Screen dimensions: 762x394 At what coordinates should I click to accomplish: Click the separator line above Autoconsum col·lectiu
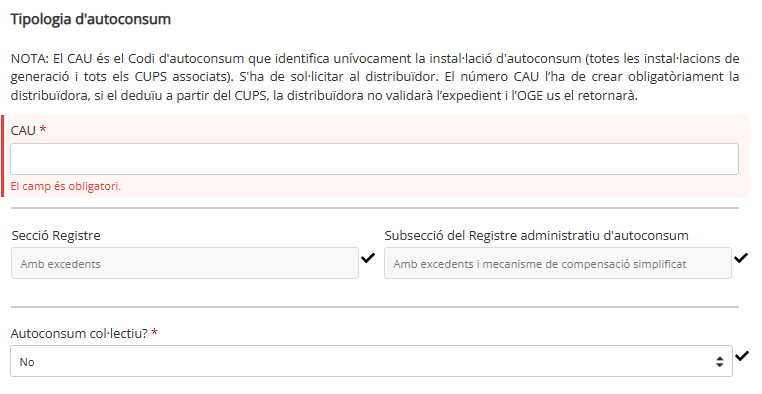click(375, 307)
